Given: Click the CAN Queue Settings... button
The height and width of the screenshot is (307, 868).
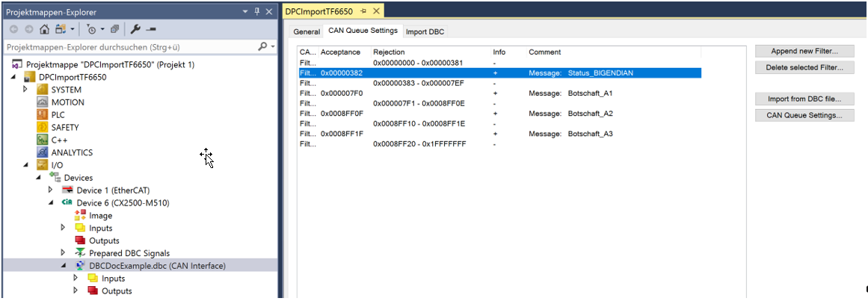Looking at the screenshot, I should (x=804, y=116).
